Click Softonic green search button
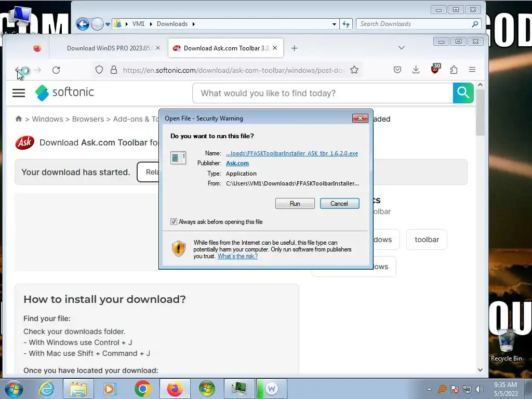The image size is (532, 399). tap(463, 92)
